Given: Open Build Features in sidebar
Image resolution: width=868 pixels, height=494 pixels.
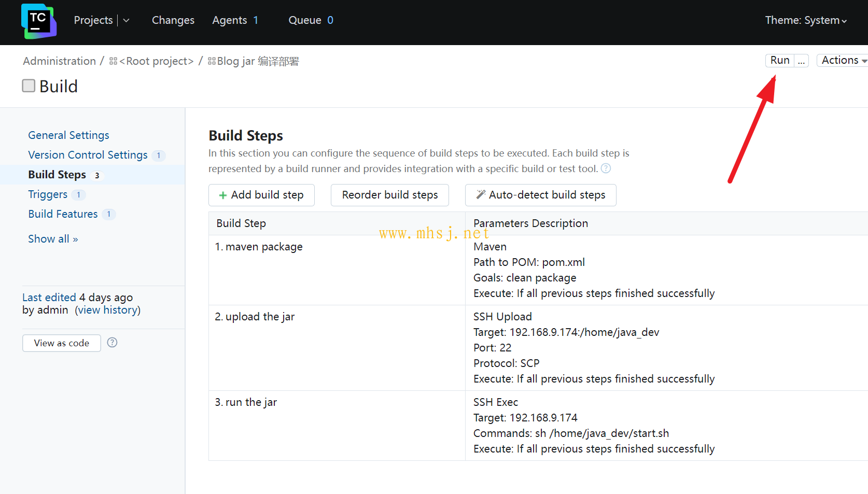Looking at the screenshot, I should (63, 214).
